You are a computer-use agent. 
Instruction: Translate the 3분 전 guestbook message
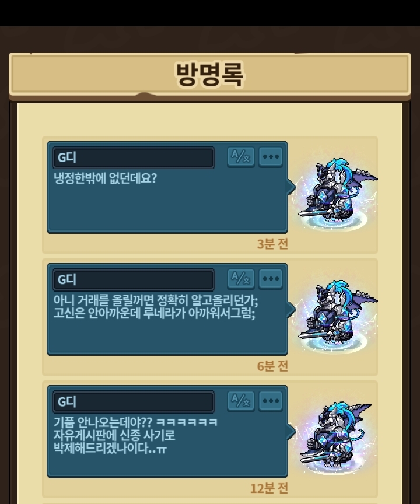pos(241,157)
